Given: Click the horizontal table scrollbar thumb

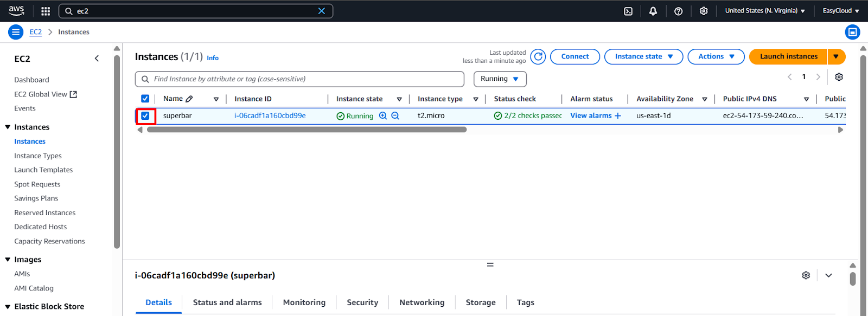Looking at the screenshot, I should (307, 130).
